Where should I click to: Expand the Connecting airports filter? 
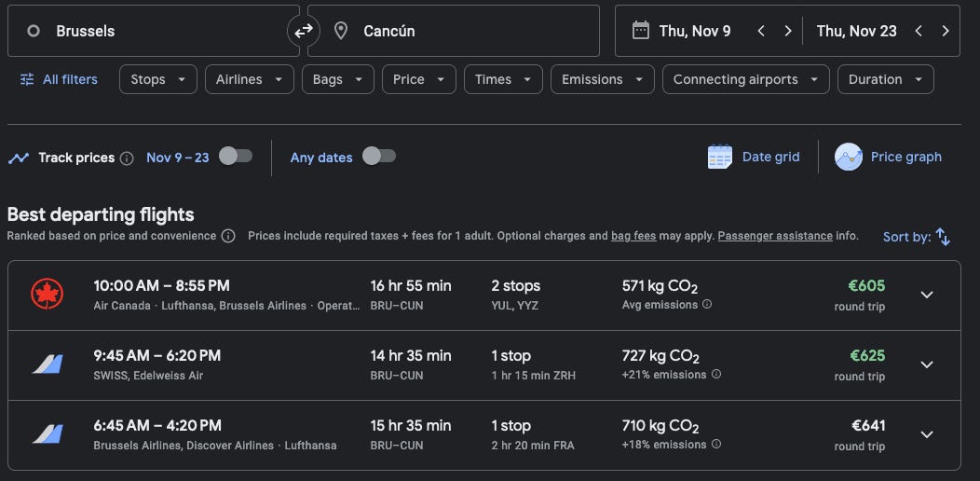pos(745,79)
